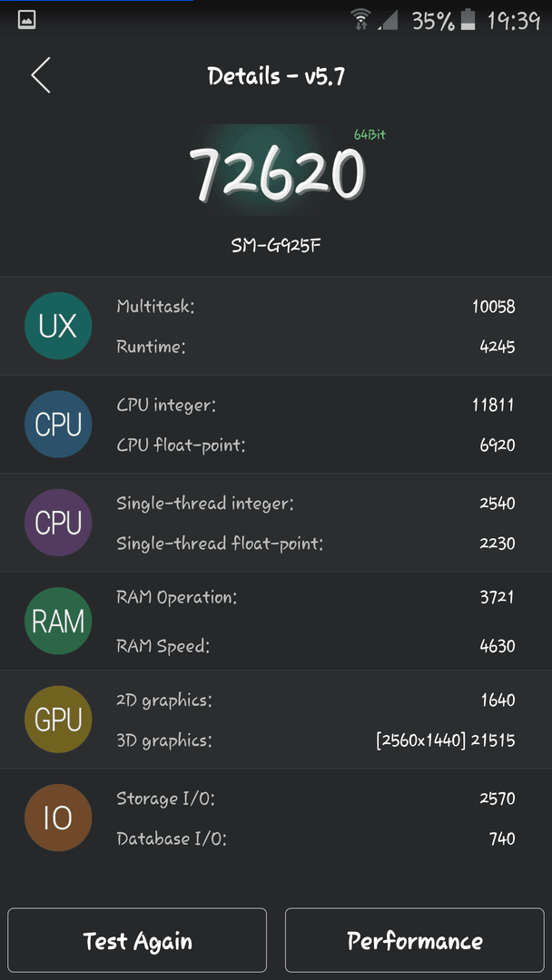This screenshot has height=980, width=552.
Task: Tap the back arrow icon
Action: [41, 75]
